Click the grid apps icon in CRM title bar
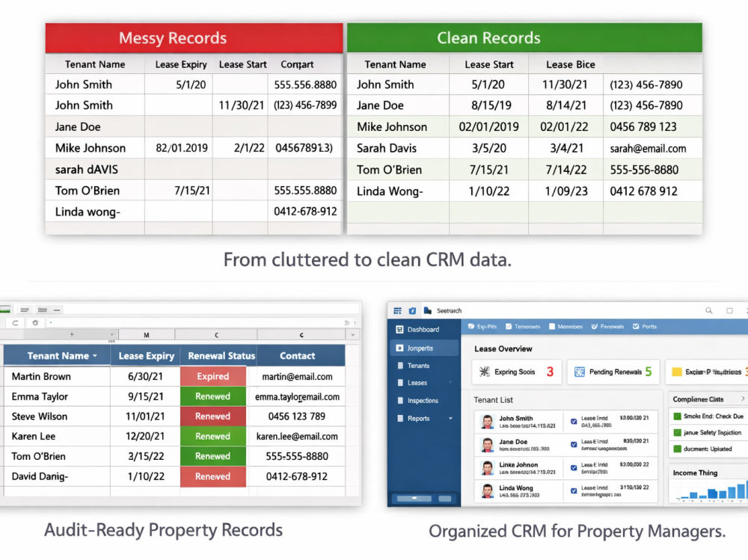This screenshot has width=748, height=560. 397,310
